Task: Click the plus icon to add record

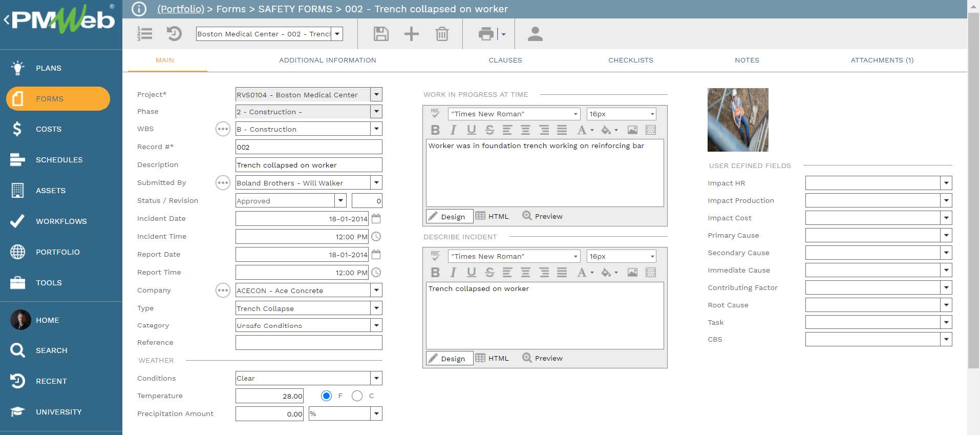Action: [x=411, y=34]
